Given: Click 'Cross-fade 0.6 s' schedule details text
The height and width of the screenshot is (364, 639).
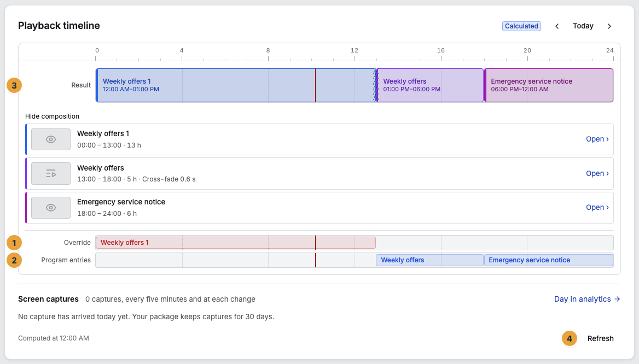Looking at the screenshot, I should coord(169,179).
